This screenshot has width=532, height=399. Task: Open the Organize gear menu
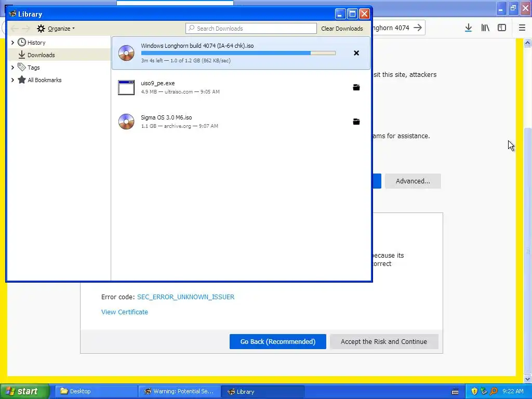tap(56, 29)
